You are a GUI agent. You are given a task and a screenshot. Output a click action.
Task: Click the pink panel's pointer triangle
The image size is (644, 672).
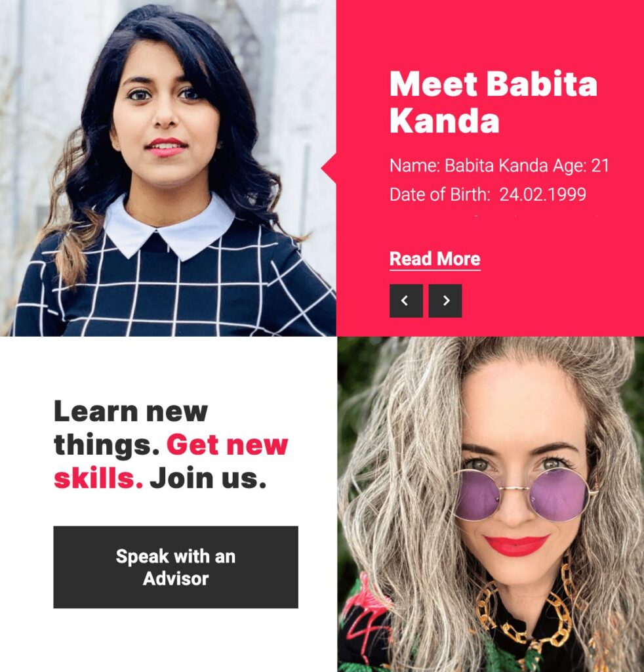point(329,168)
